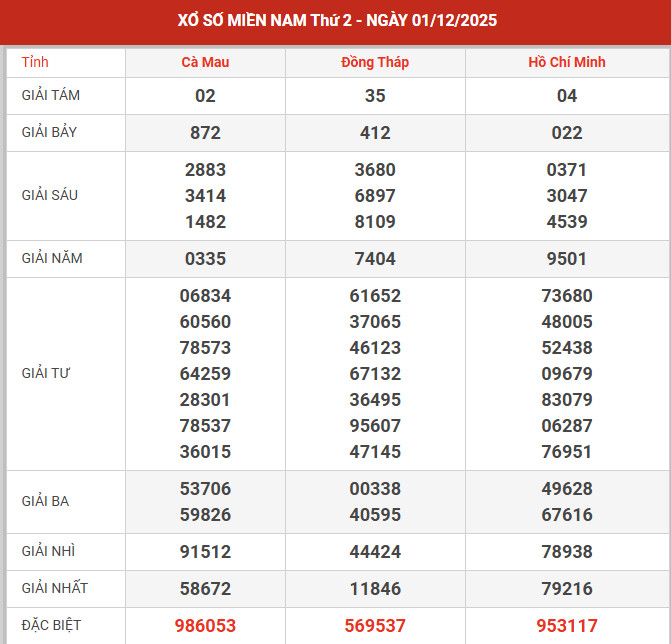Open the Cà Mau province link
The height and width of the screenshot is (644, 671).
(205, 62)
